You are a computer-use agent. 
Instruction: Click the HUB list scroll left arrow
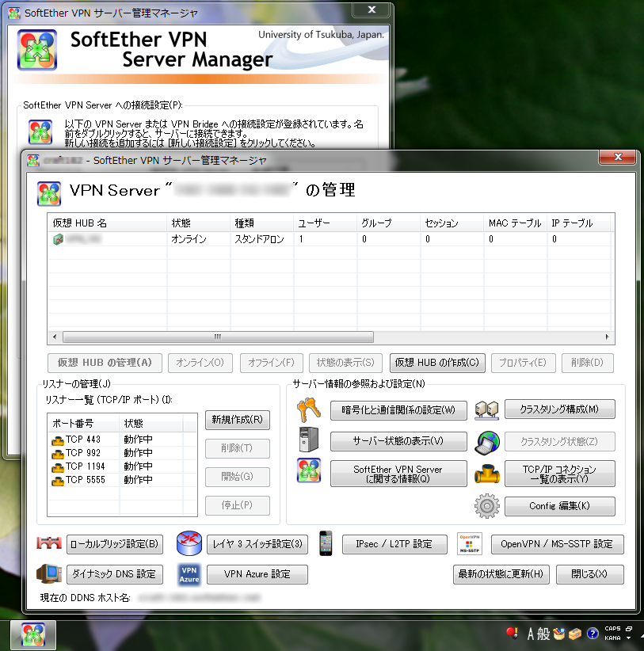[55, 337]
